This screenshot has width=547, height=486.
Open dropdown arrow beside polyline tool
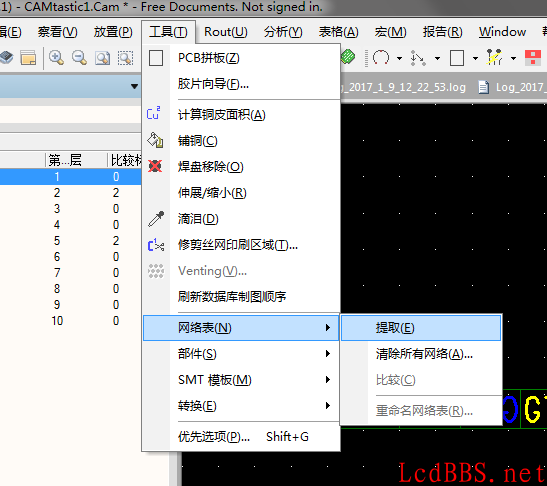(437, 58)
